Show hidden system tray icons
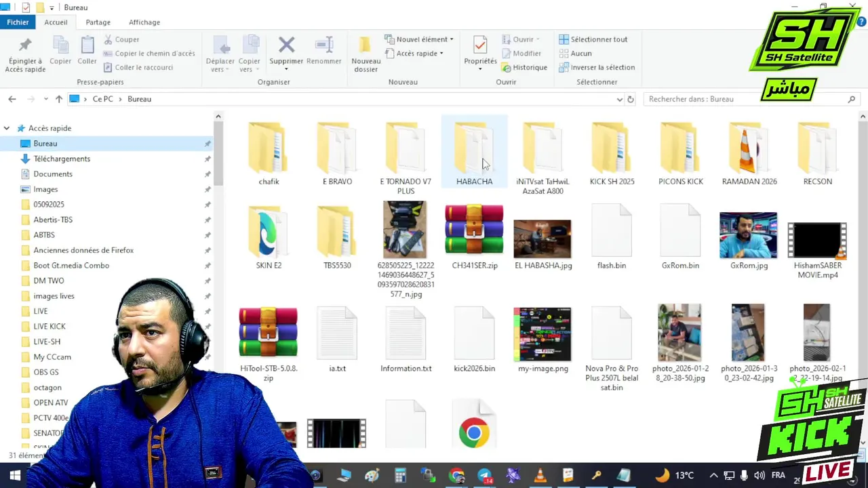The image size is (868, 488). tap(713, 475)
